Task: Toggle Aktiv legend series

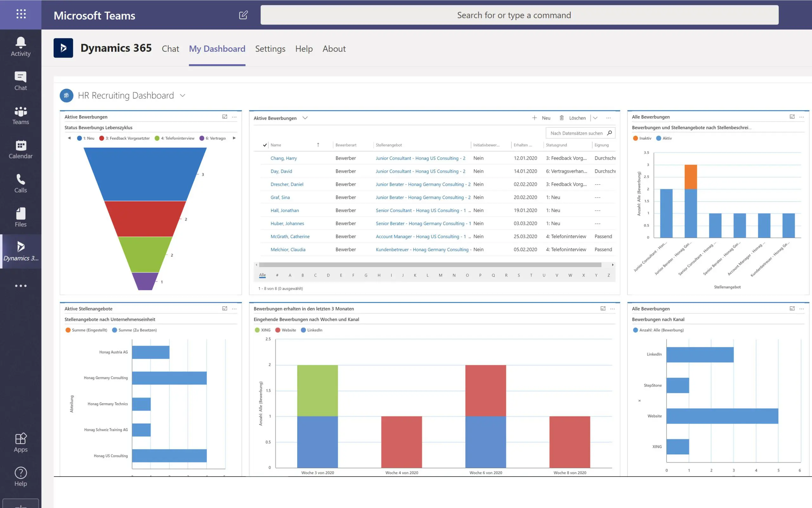Action: (664, 138)
